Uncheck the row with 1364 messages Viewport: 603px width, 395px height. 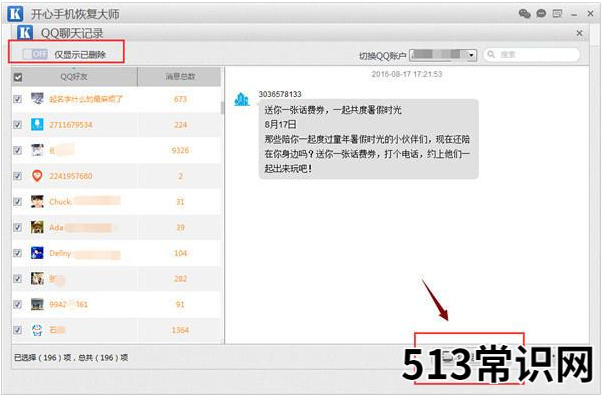tap(18, 330)
